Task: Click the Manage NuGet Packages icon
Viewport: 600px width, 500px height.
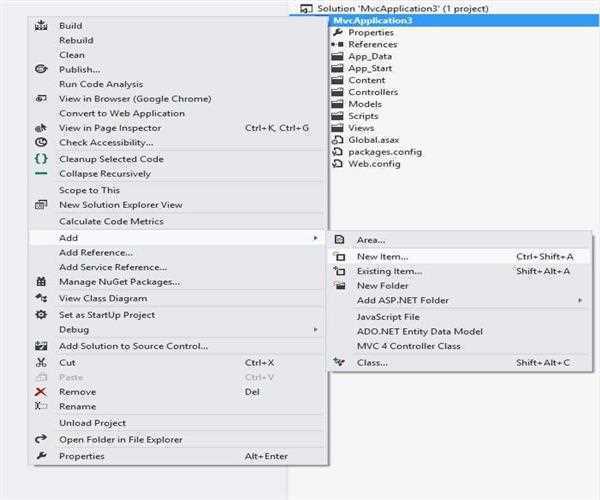Action: pos(40,282)
